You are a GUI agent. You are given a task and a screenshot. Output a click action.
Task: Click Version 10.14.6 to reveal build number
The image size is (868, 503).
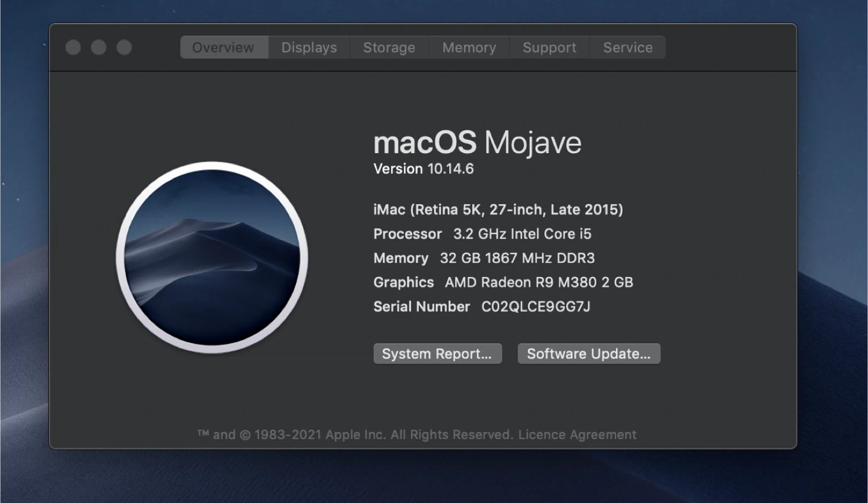(423, 169)
